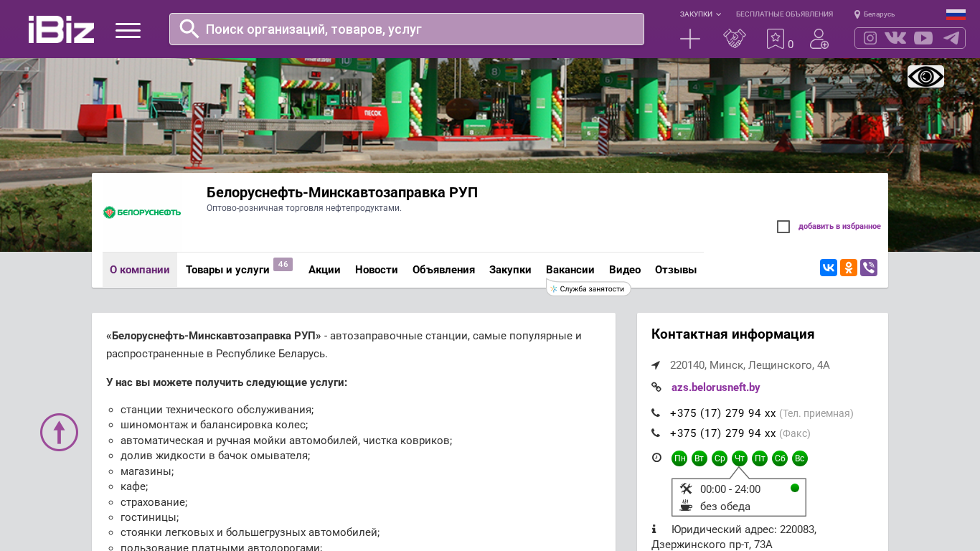Open the Instagram page icon
Screen dimensions: 980x551
pyautogui.click(x=870, y=38)
